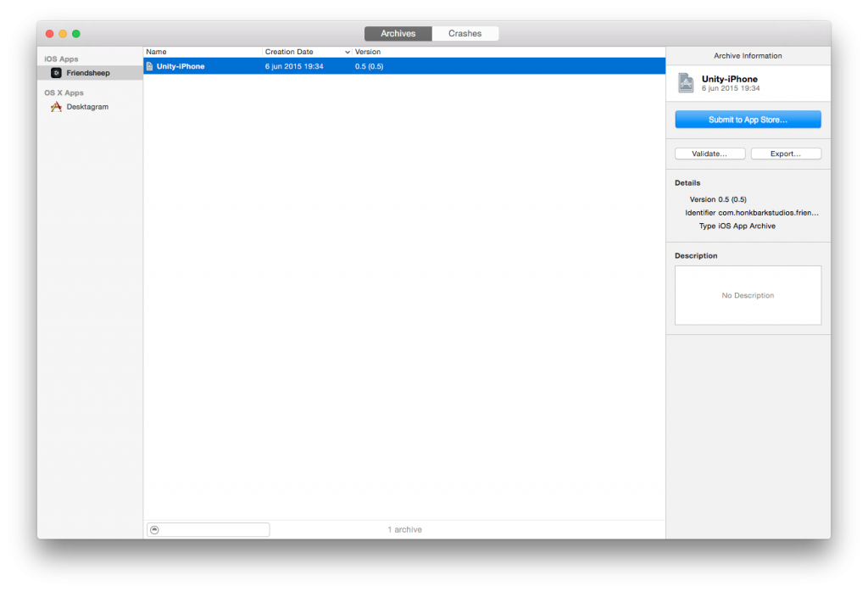
Task: Click the iOS App Archive type value
Action: 747,226
